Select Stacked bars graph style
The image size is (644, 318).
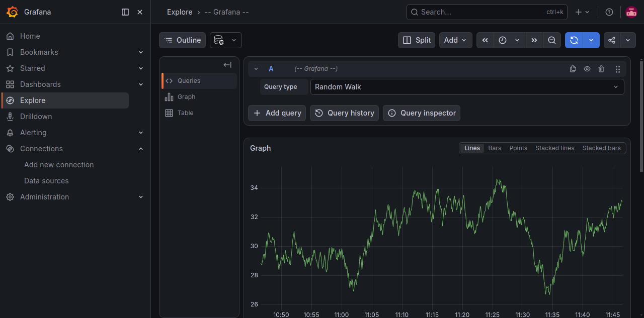[x=601, y=148]
